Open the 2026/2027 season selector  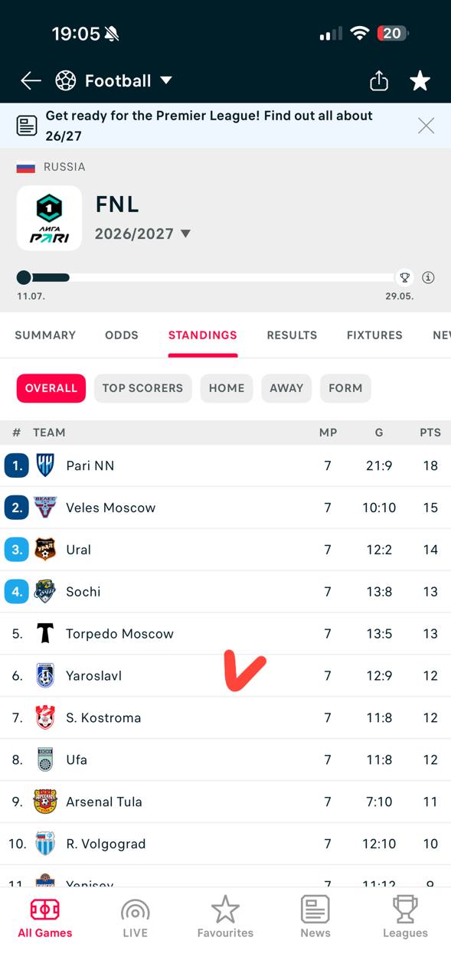coord(142,234)
